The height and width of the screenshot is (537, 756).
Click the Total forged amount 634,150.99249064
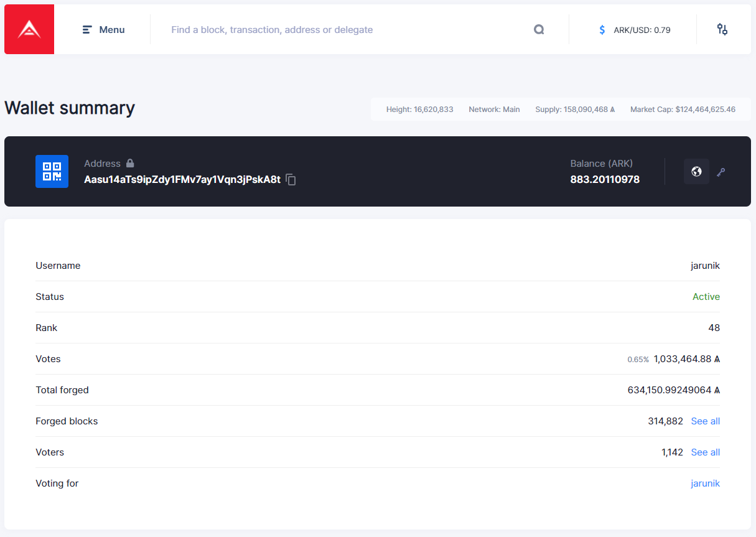pos(674,390)
